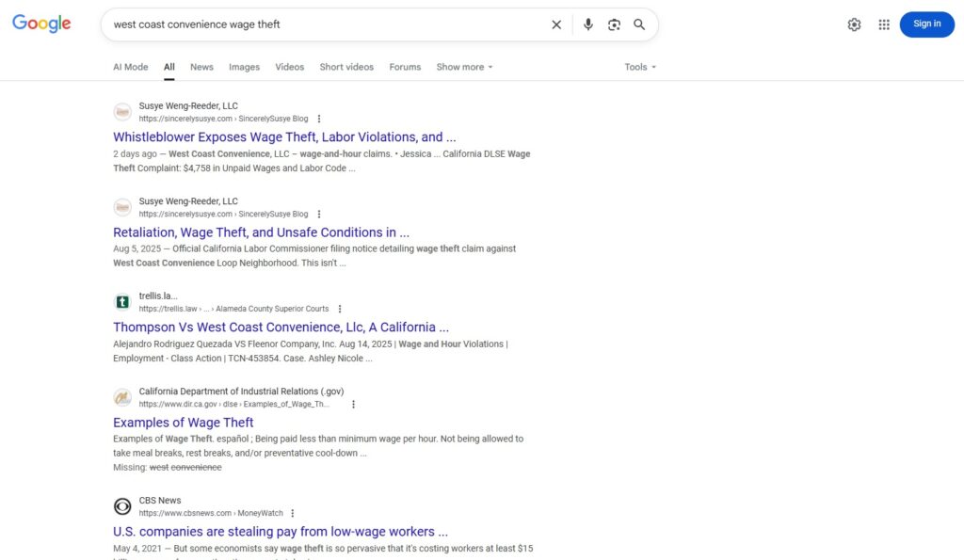Click the struck-through 'convenience' missing term

(196, 467)
